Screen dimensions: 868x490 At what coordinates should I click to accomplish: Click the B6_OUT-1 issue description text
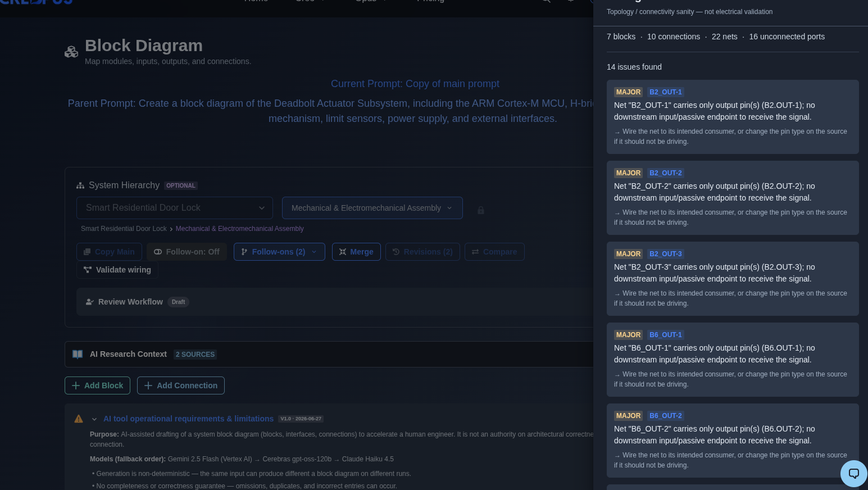[715, 354]
